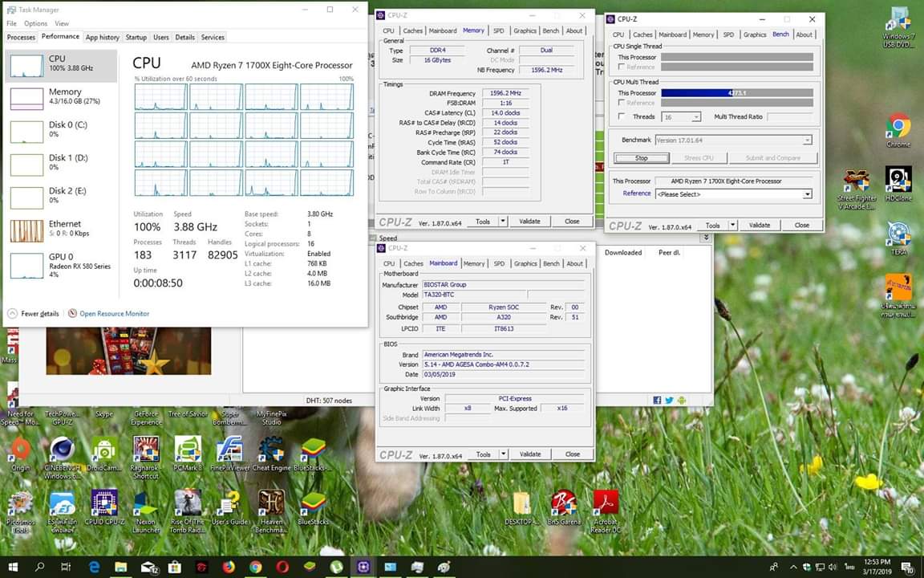Select the BnS Garena desktop icon
The image size is (924, 578).
pyautogui.click(x=564, y=508)
